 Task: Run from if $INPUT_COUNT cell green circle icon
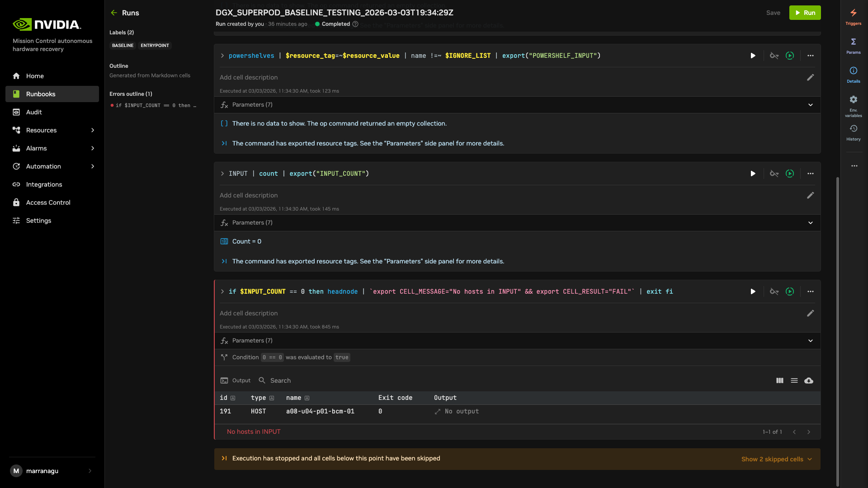(x=790, y=291)
